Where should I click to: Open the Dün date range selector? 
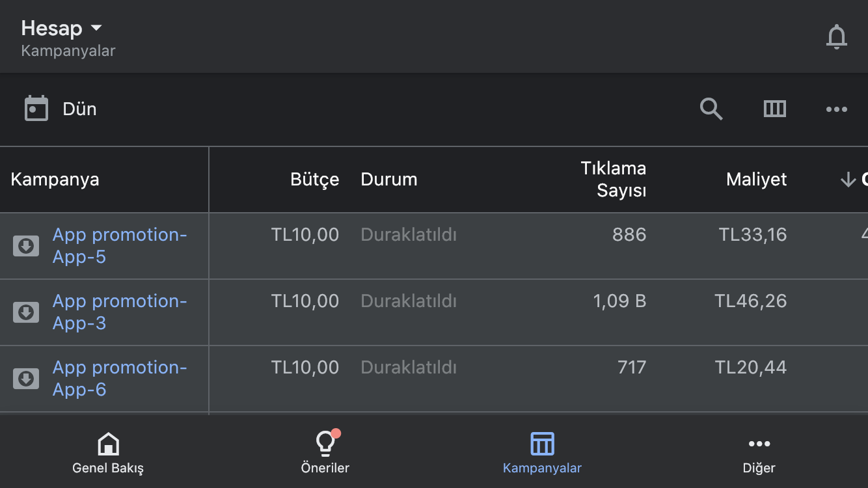(79, 109)
